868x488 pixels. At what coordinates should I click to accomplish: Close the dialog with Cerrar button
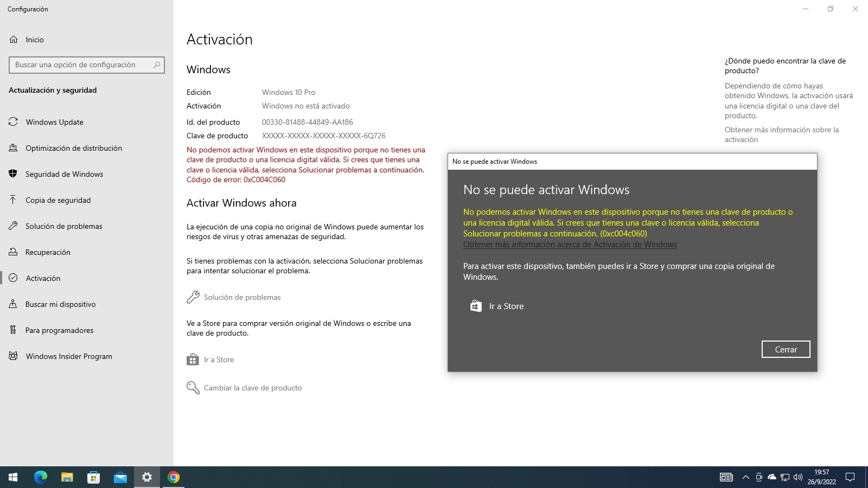tap(786, 349)
